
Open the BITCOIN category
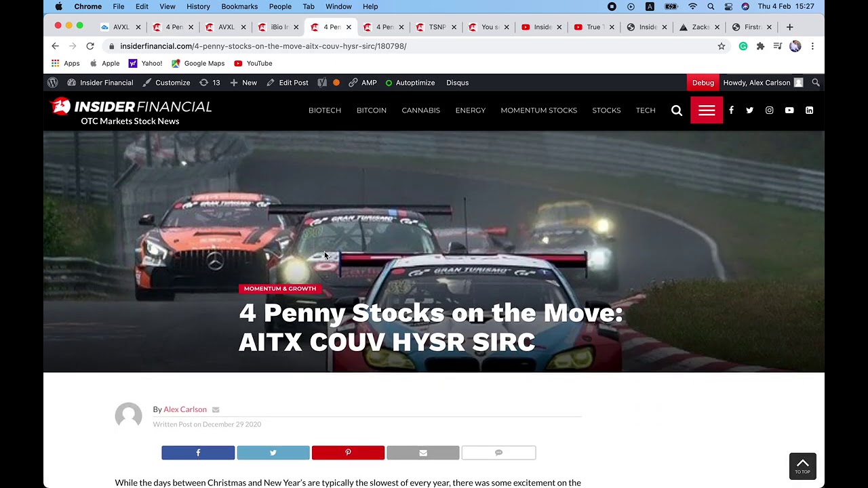(372, 110)
